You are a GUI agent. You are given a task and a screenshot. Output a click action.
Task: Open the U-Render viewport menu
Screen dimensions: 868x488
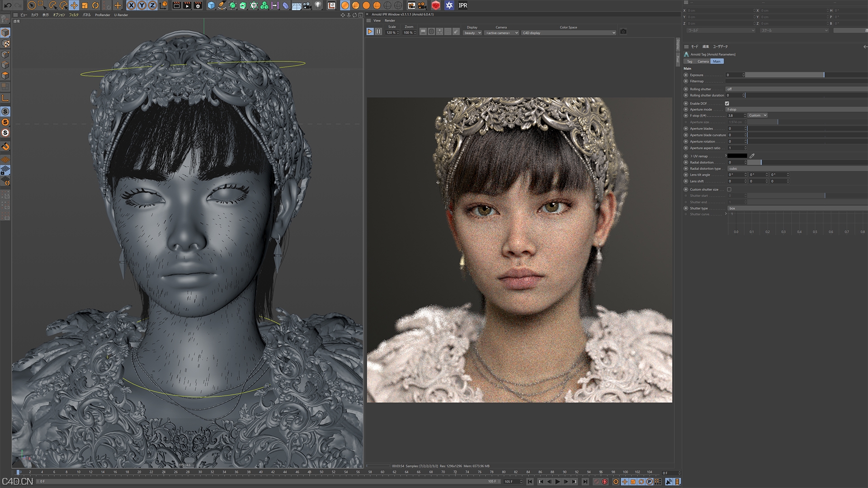tap(121, 15)
